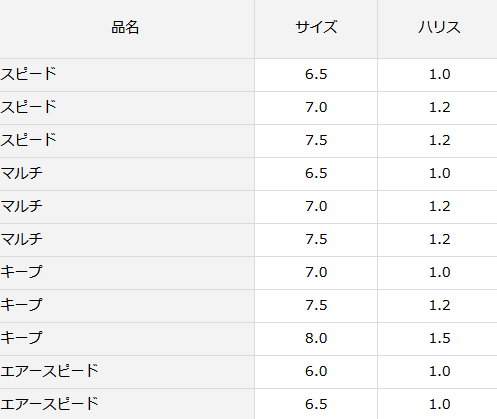This screenshot has width=497, height=419.
Task: Click the 8.0 size cell
Action: 316,339
